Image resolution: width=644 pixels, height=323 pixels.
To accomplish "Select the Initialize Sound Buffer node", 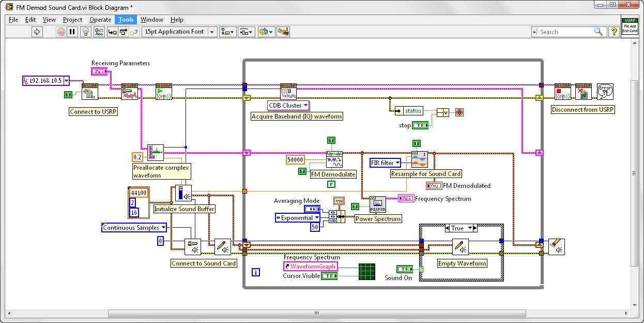I will point(183,194).
